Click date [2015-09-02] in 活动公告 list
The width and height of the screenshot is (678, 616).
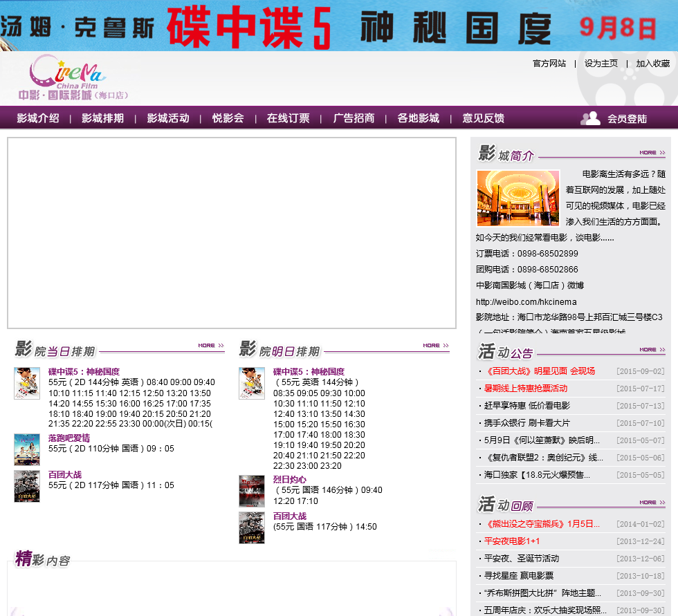point(641,371)
